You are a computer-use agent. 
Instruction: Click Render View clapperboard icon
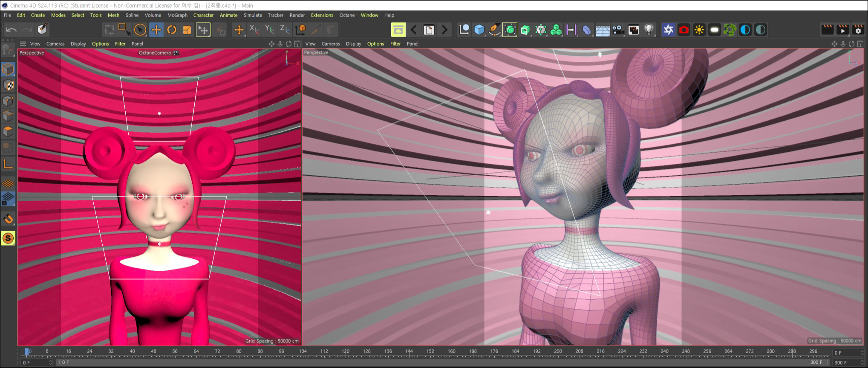(x=827, y=29)
